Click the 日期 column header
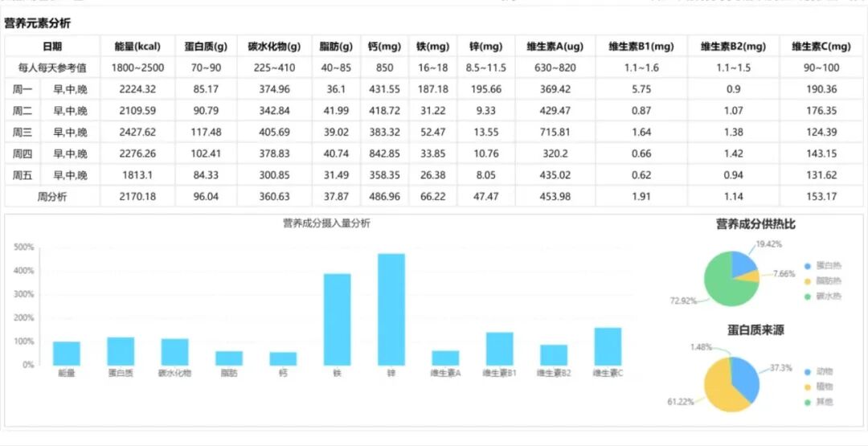 pos(52,47)
